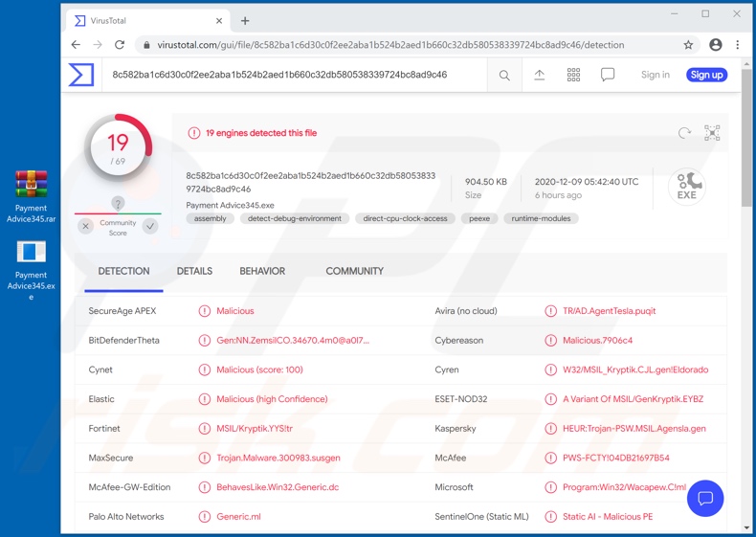This screenshot has width=756, height=537.
Task: Click the alert icon next to SecureAge APEX result
Action: coord(205,311)
